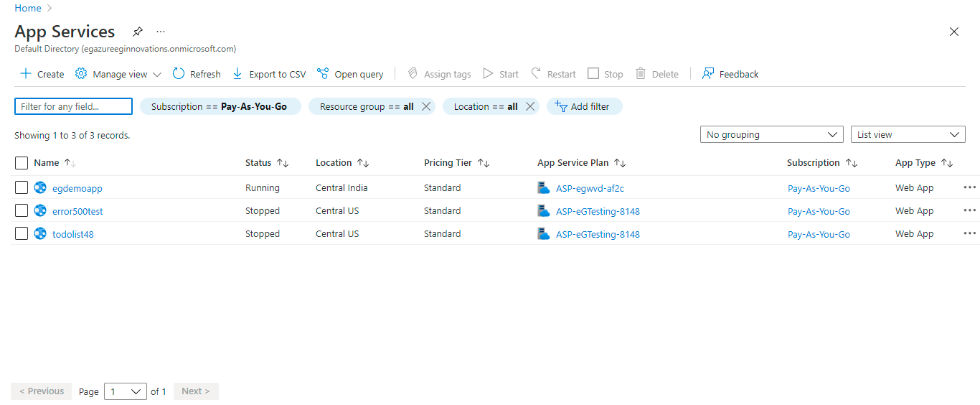This screenshot has height=405, width=980.
Task: Open the egdemoapp app link
Action: (77, 188)
